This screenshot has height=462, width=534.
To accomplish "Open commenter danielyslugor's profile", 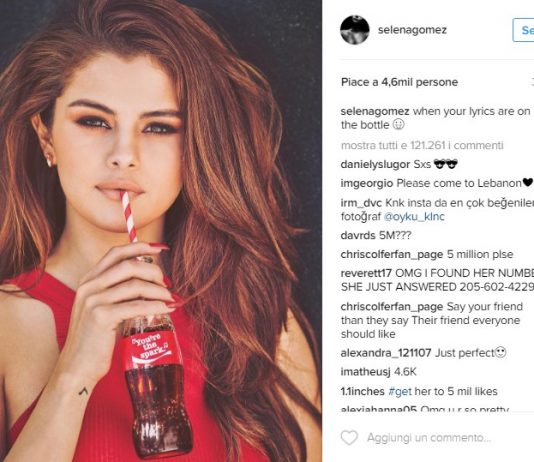I will click(x=375, y=164).
